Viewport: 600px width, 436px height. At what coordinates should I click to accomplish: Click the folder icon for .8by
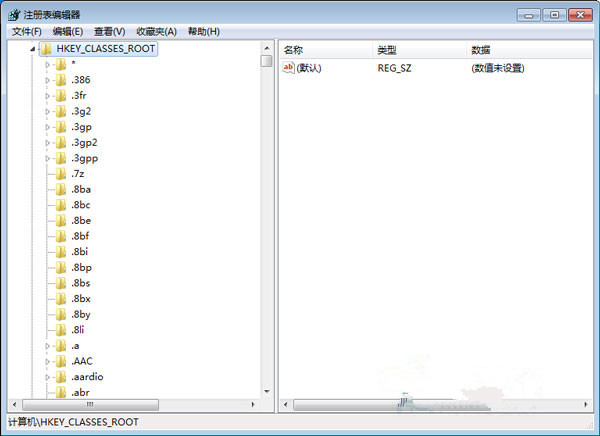(x=61, y=314)
